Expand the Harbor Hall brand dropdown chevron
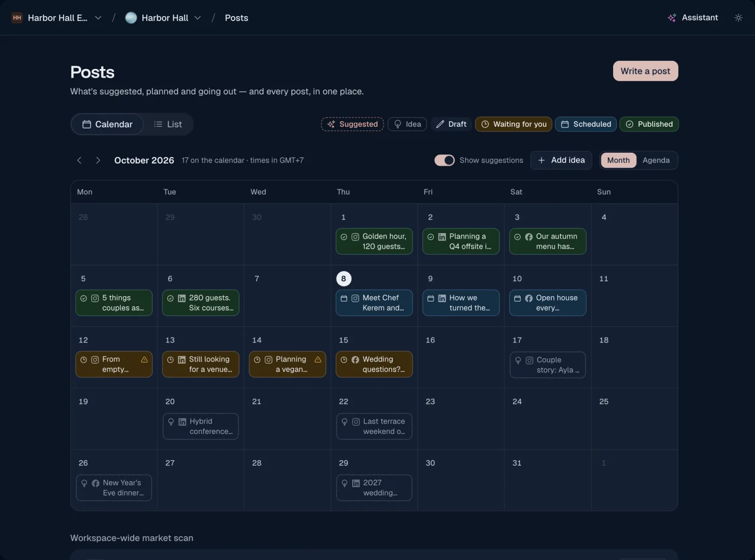Image resolution: width=755 pixels, height=560 pixels. pos(198,18)
